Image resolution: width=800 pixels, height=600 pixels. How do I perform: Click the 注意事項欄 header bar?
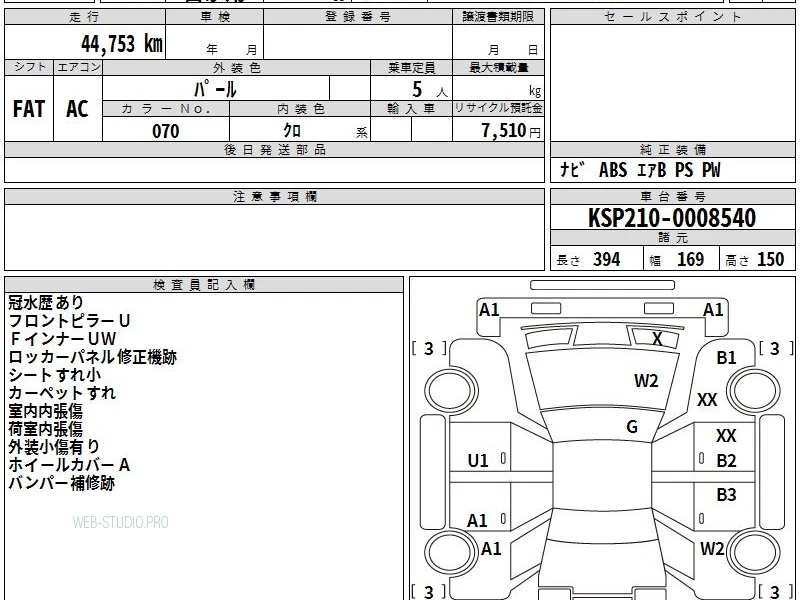click(274, 197)
